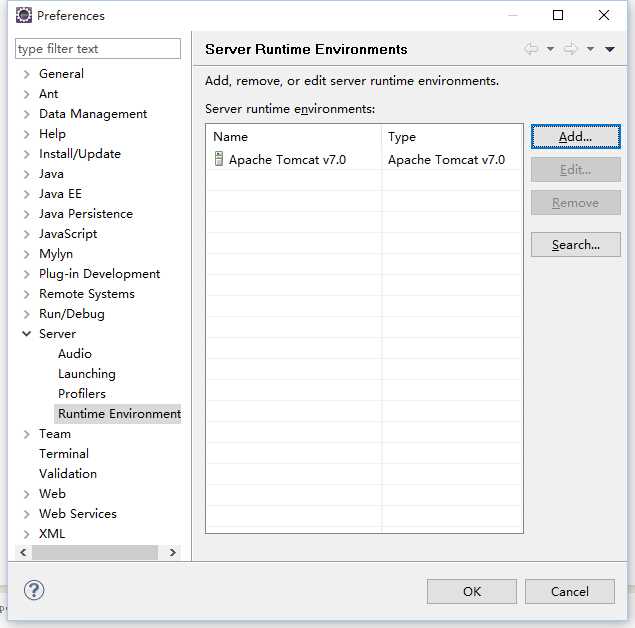Dismiss dialog with Cancel button

570,592
